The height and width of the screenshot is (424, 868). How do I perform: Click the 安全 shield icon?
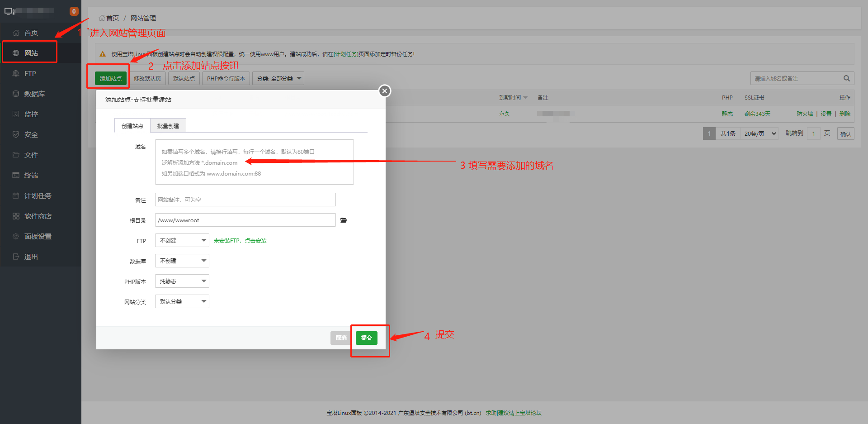coord(16,134)
